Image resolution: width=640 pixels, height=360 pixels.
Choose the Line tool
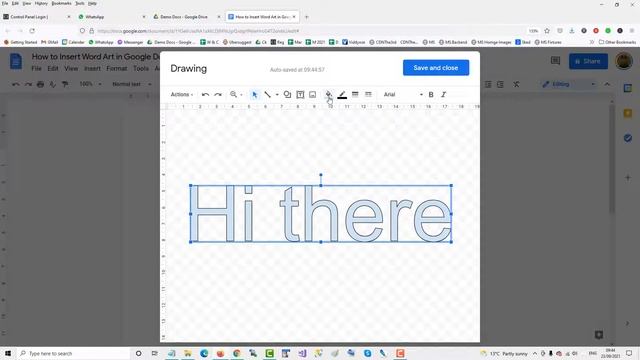(267, 94)
